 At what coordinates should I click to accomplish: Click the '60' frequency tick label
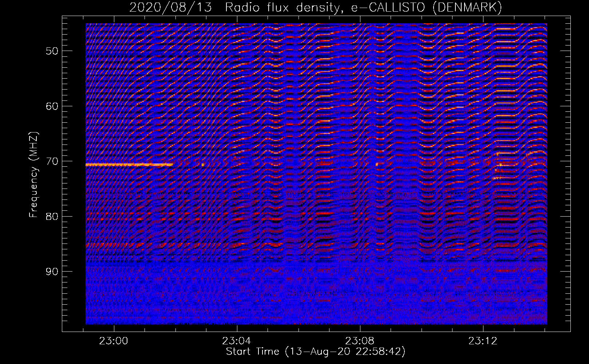[x=52, y=106]
